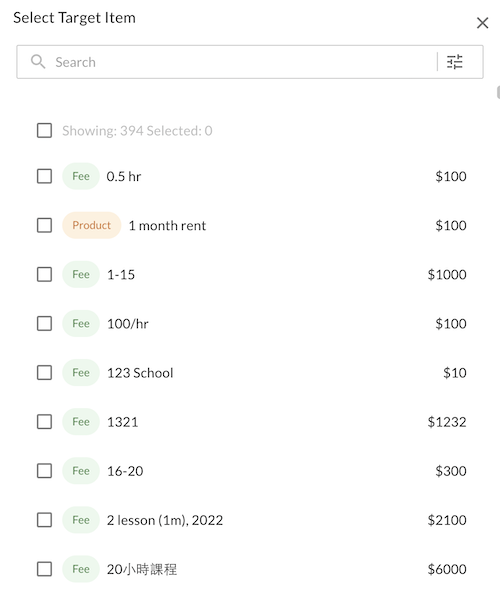
Task: Select the checkbox next to 1321
Action: click(45, 422)
